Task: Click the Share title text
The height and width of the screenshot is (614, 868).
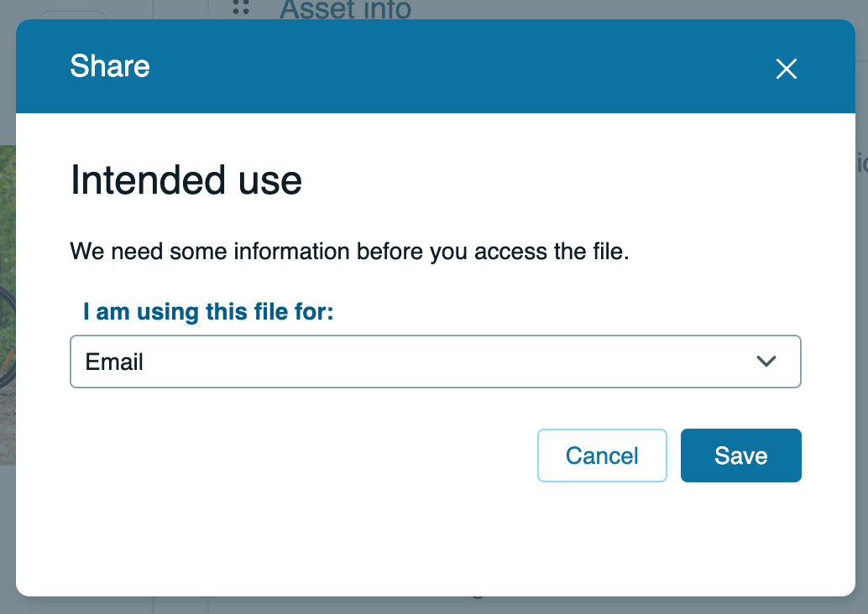Action: click(109, 66)
